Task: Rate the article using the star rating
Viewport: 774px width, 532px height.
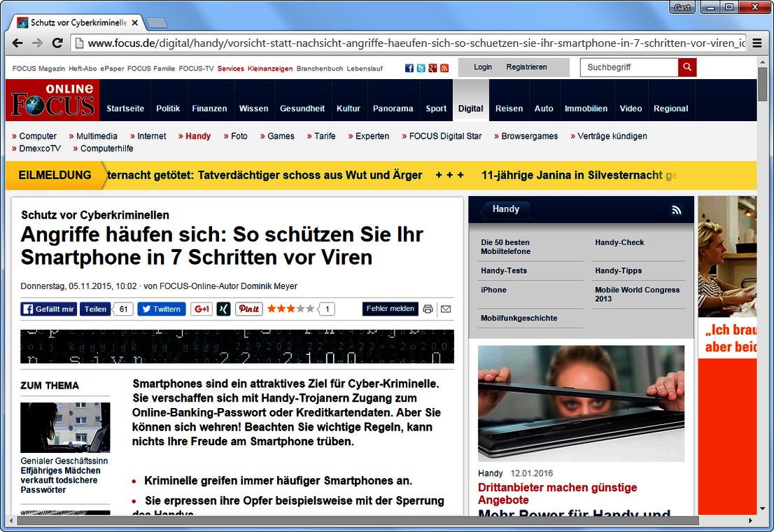Action: (x=290, y=309)
